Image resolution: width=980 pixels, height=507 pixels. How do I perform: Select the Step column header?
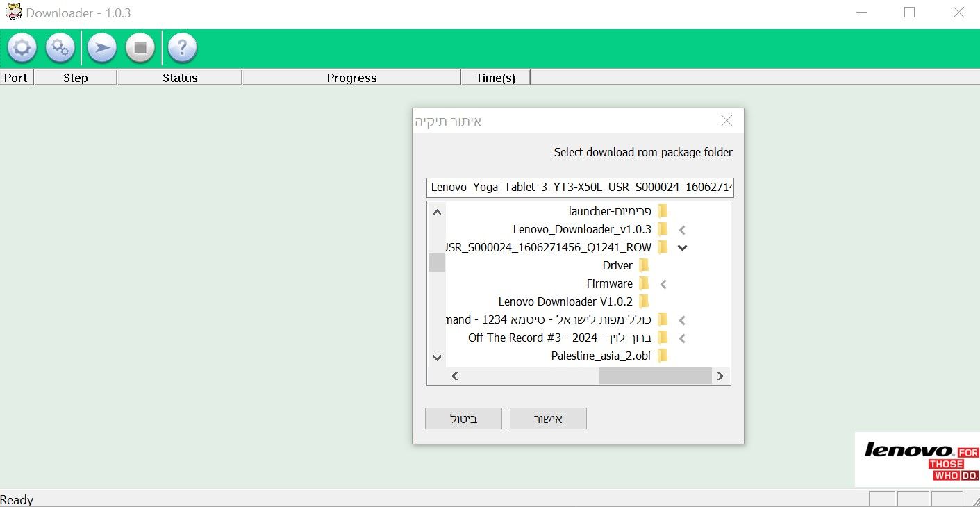pos(75,78)
